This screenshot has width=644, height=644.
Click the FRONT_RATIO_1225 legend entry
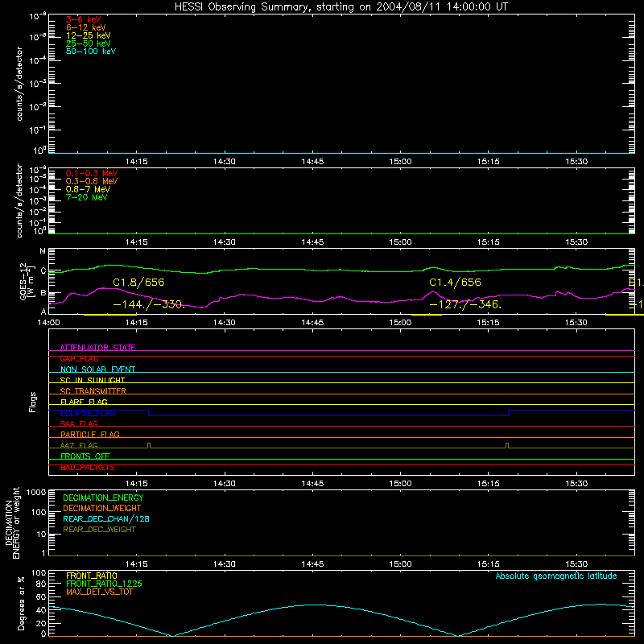[x=104, y=584]
